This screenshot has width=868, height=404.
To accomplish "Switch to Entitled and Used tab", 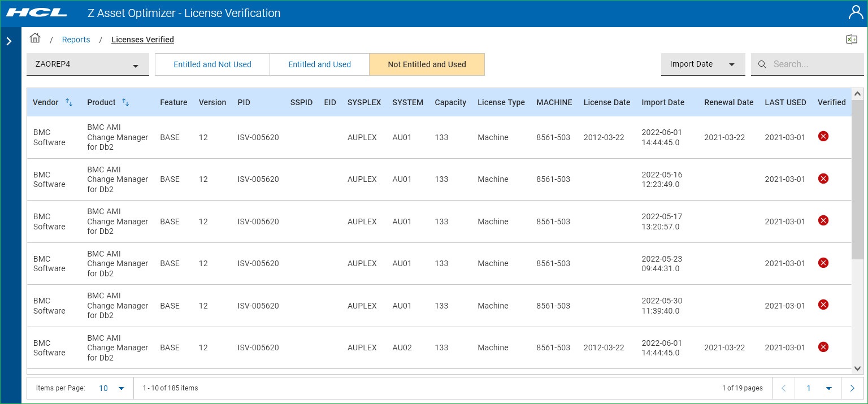I will point(319,64).
